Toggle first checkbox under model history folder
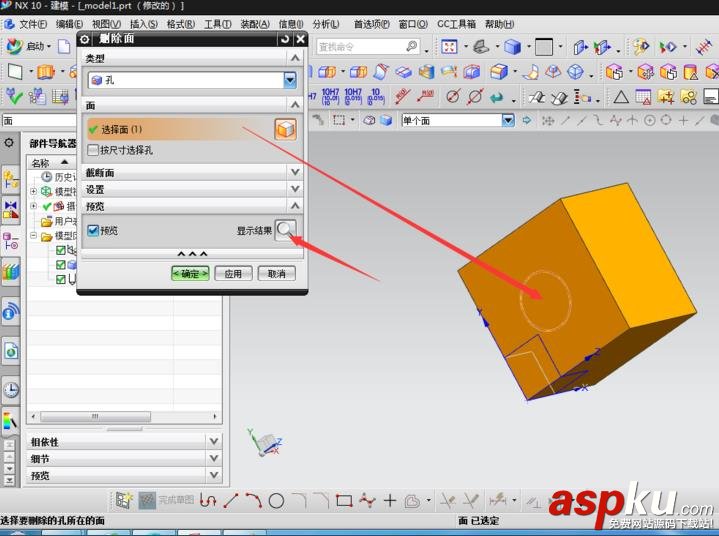Screen dimensions: 719x536 click(61, 250)
